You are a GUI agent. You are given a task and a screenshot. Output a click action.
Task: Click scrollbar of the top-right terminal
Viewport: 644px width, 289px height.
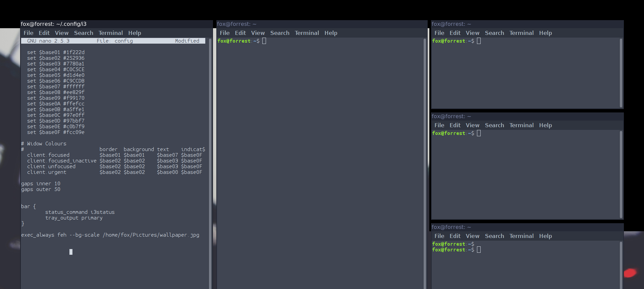pos(621,73)
